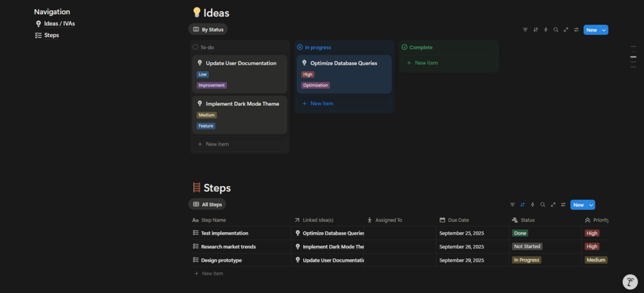644x293 pixels.
Task: Click New item below the Steps table
Action: tap(212, 273)
